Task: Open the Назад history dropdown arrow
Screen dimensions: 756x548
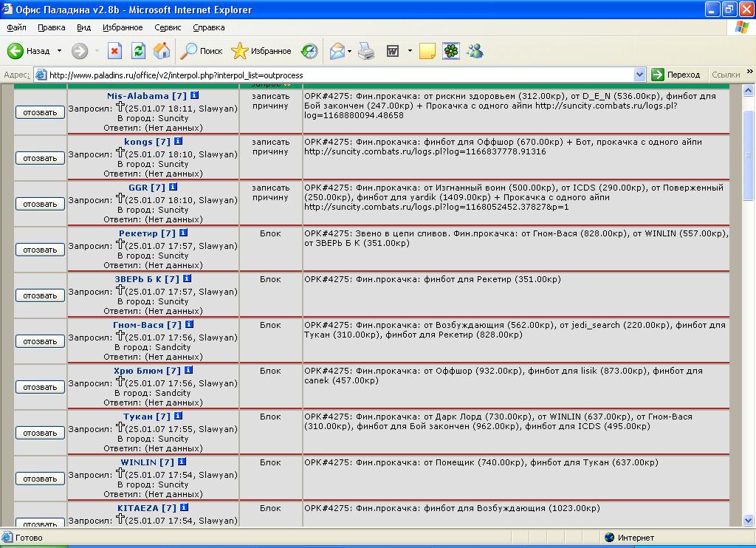Action: pyautogui.click(x=59, y=51)
